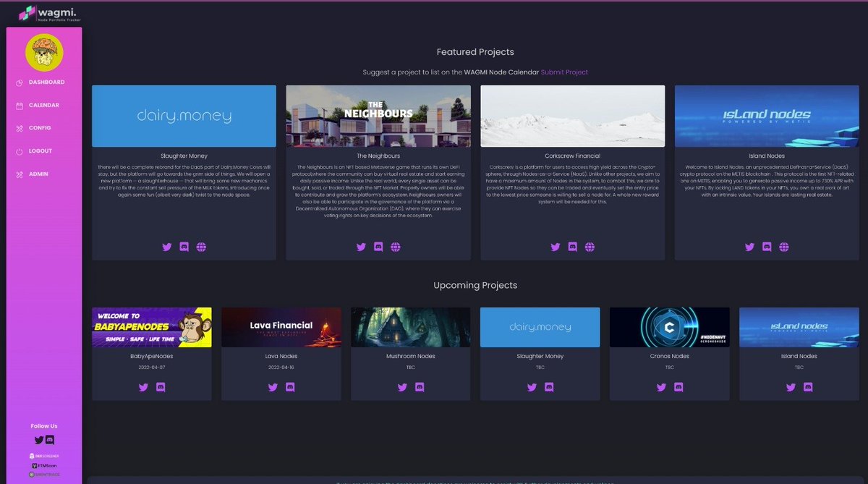Open featured Island Nodes Twitter icon
This screenshot has width=868, height=484.
(749, 247)
